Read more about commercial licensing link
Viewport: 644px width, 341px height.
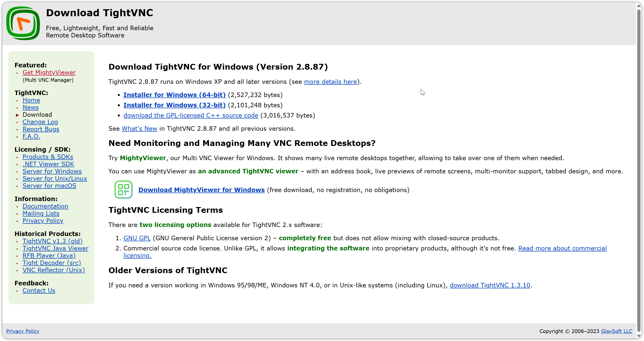[x=562, y=248]
